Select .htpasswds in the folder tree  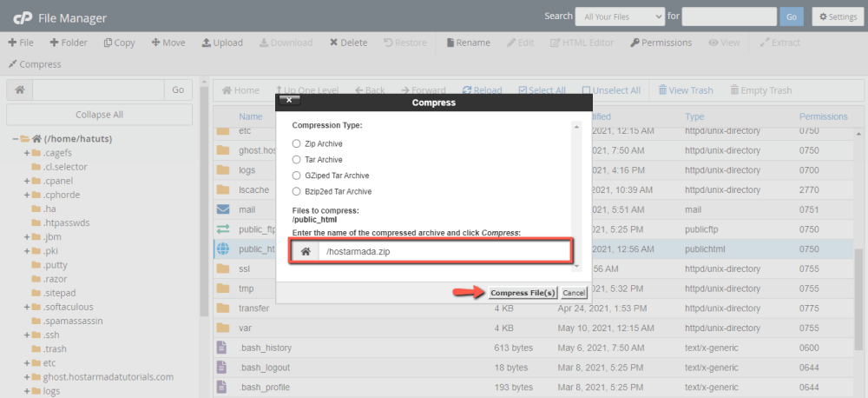pos(66,222)
